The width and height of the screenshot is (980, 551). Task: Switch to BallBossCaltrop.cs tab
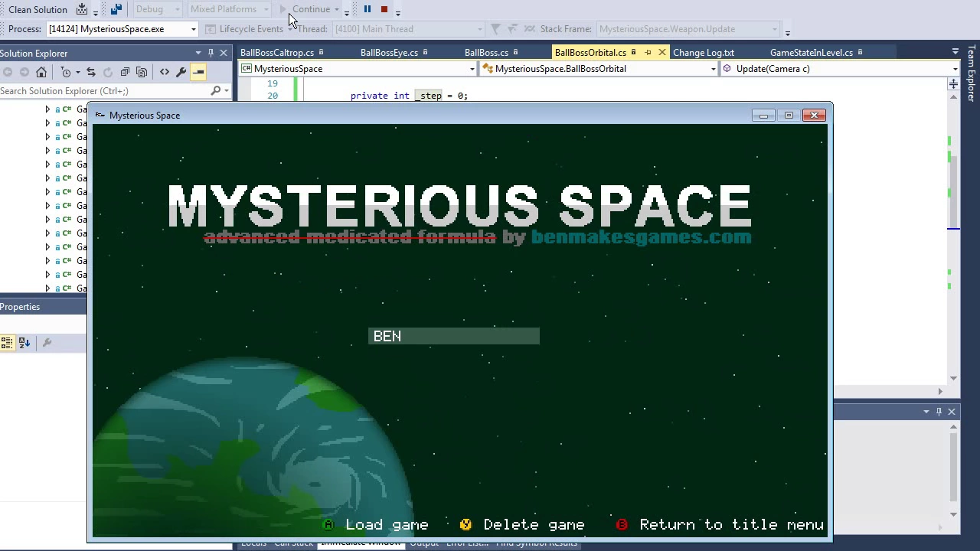(277, 53)
